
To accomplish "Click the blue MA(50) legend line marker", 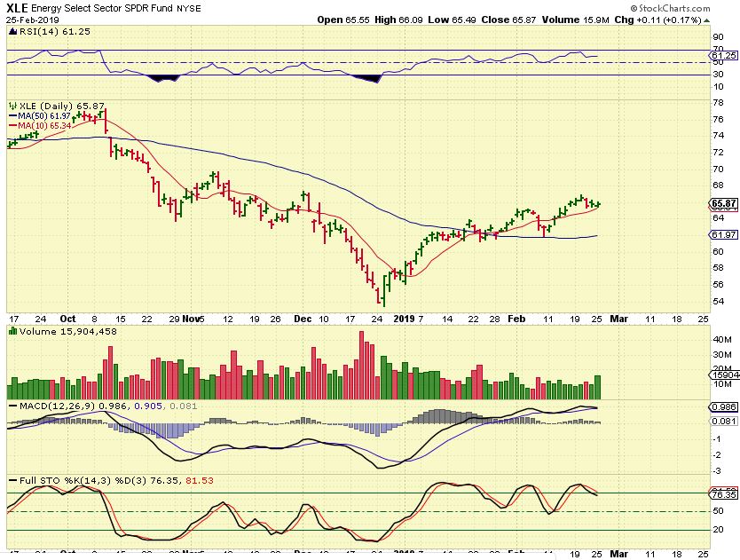I will pyautogui.click(x=12, y=116).
